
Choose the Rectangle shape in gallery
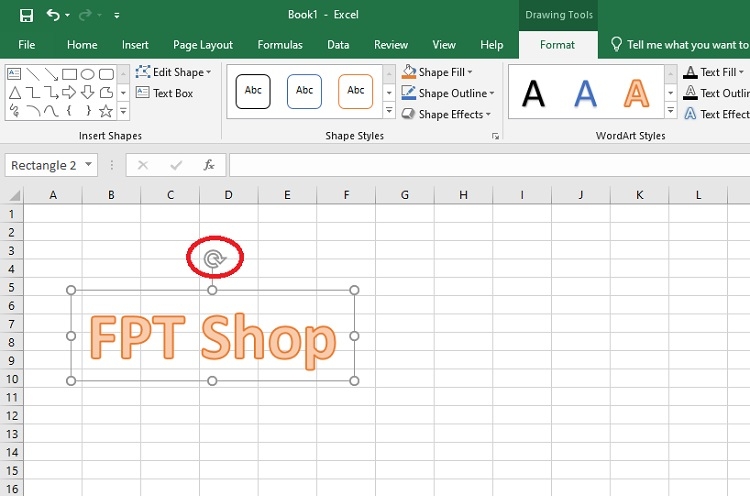(69, 74)
